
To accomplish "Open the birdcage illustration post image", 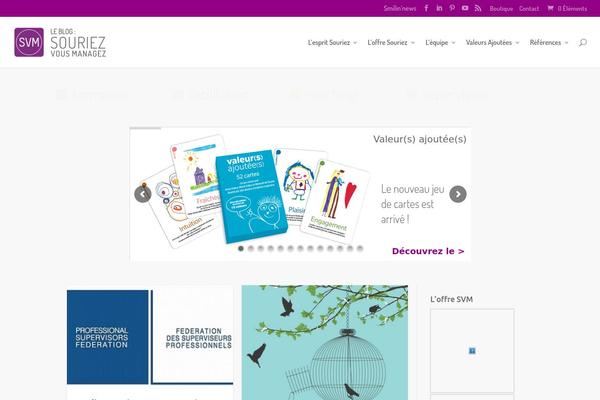I will point(325,343).
